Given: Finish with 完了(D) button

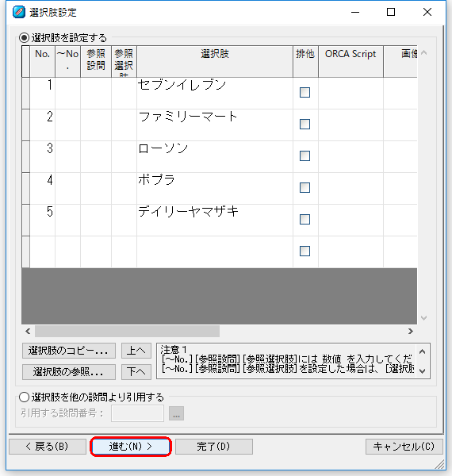Looking at the screenshot, I should coord(214,447).
